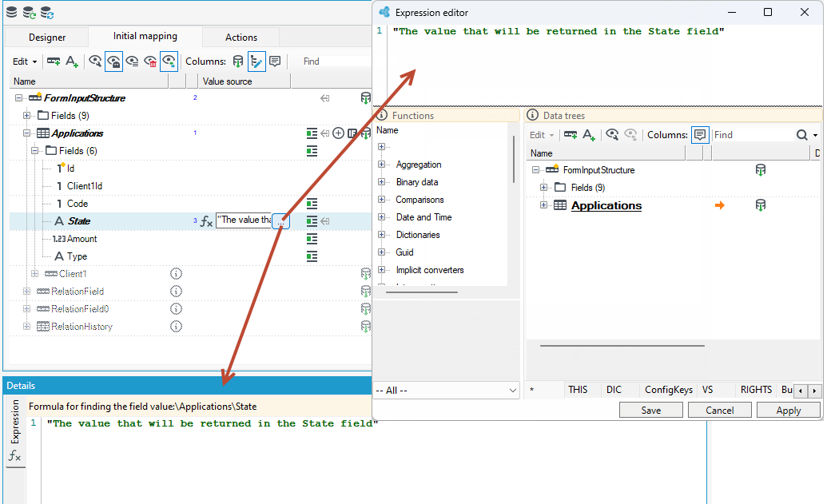Viewport: 831px width, 504px height.
Task: Open the -- All -- functions filter combo box
Action: tap(446, 391)
